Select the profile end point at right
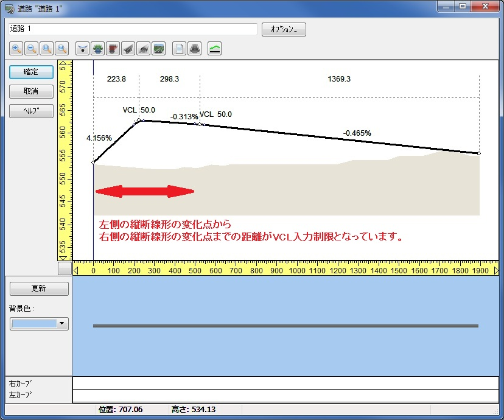 point(479,153)
